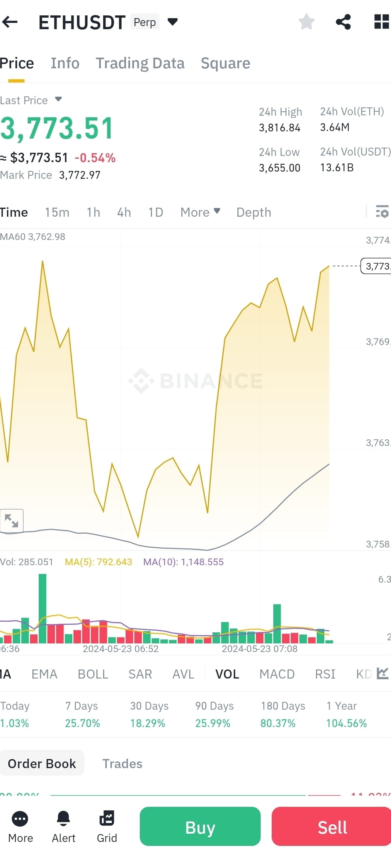The image size is (391, 868).
Task: Open the More timeframe dropdown
Action: (200, 212)
